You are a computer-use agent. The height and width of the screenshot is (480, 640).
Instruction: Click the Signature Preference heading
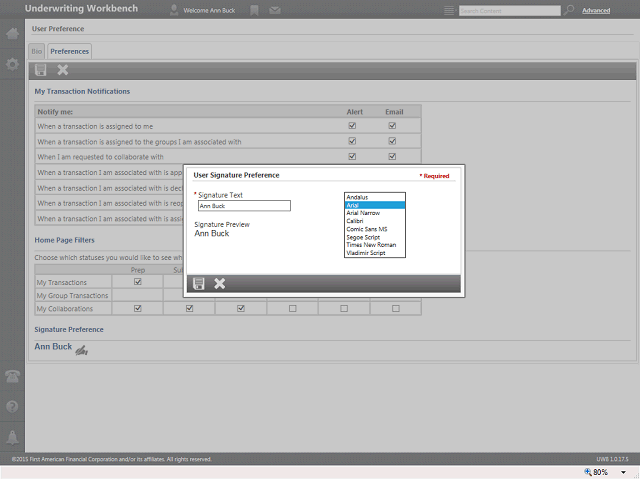tap(69, 329)
